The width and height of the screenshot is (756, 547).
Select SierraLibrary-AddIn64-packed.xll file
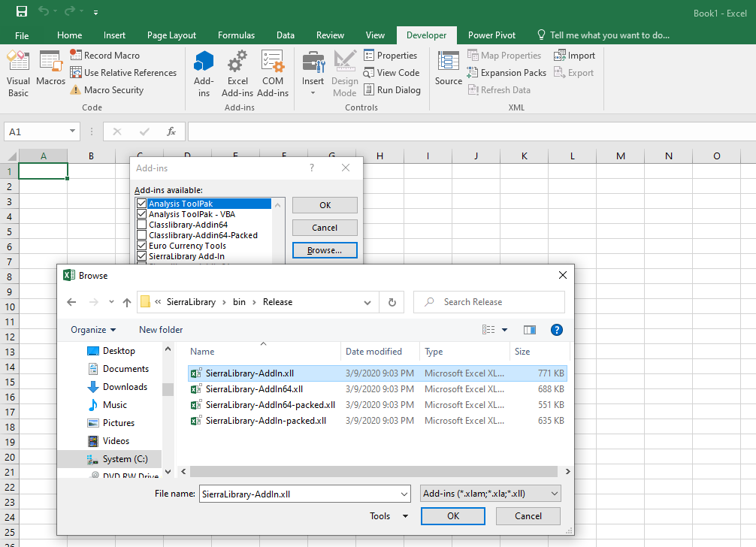(377, 405)
